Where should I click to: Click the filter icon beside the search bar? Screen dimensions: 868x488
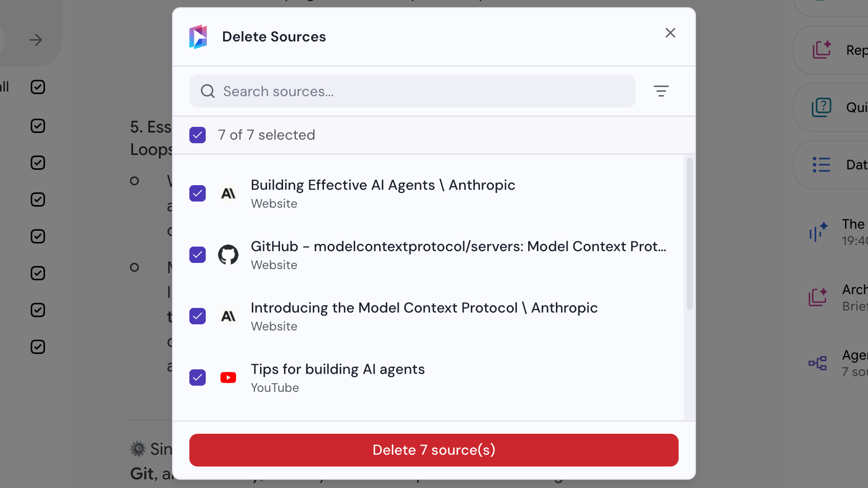[661, 91]
